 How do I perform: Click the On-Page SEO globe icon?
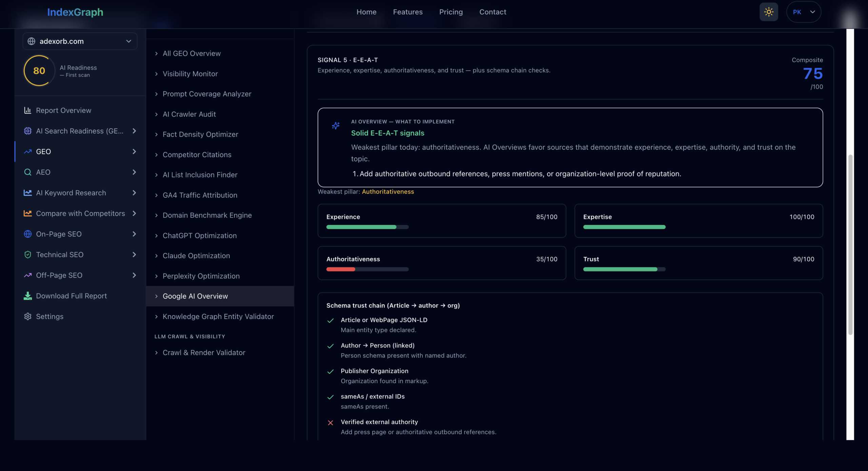coord(27,234)
